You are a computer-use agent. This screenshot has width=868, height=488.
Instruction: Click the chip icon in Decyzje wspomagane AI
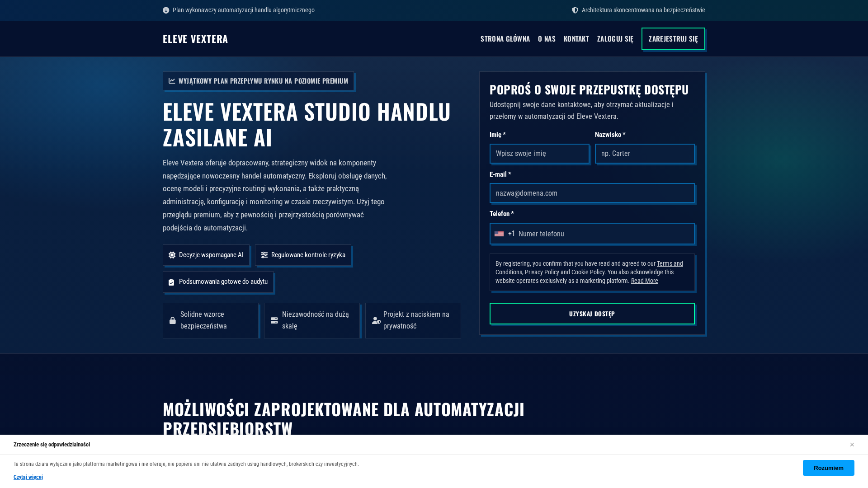pyautogui.click(x=172, y=255)
